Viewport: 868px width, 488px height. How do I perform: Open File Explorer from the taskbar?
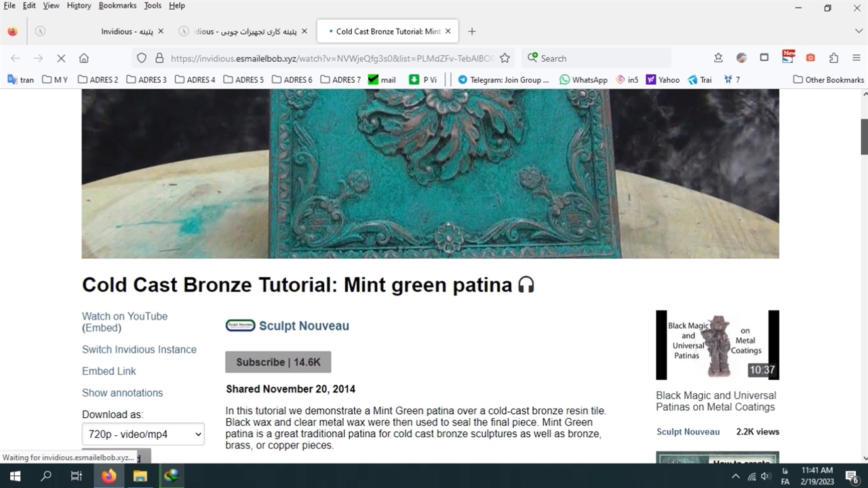click(140, 476)
